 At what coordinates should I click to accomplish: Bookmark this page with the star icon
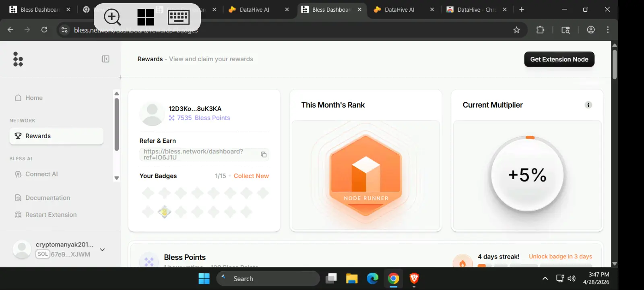(x=516, y=30)
